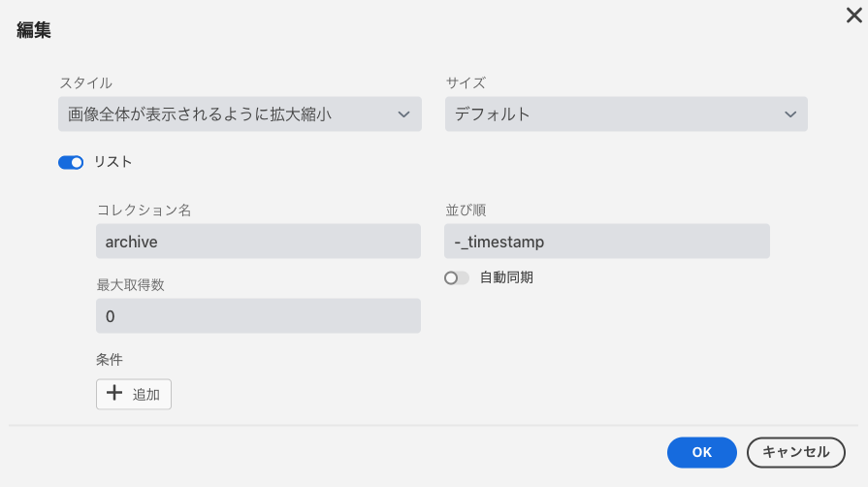The image size is (868, 487).
Task: Add a new condition with the 追加 button
Action: [x=134, y=394]
